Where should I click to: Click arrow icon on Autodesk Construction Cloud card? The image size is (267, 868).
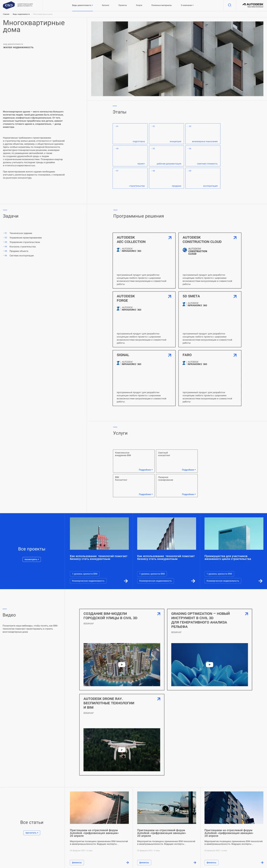235,238
